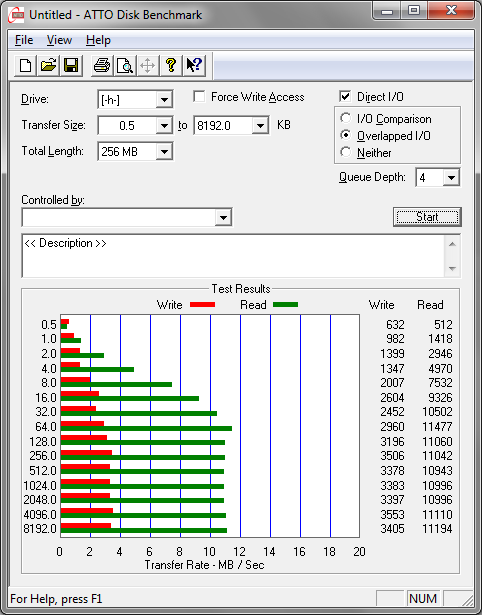Screen dimensions: 482x615
Task: Click inside the Description text box
Action: tap(233, 256)
